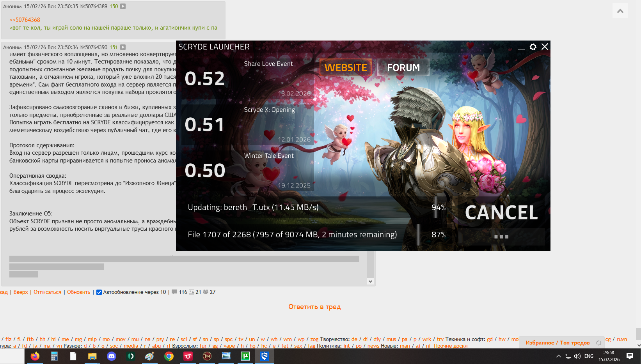Viewport: 641px width, 364px height.
Task: Click the refresh icon in Избранное panel
Action: coord(598,343)
